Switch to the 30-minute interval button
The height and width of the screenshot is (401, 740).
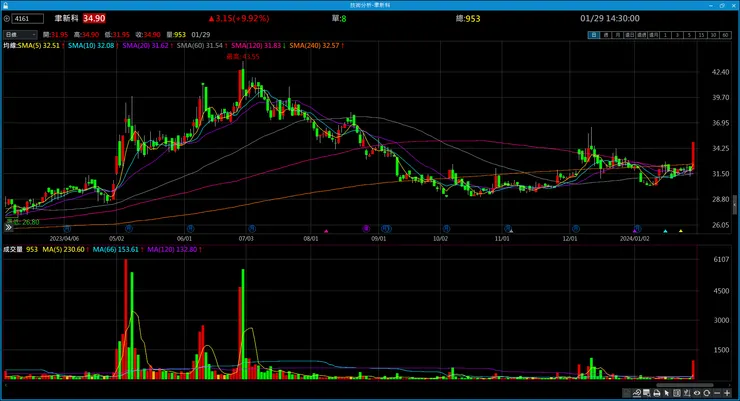tap(713, 35)
